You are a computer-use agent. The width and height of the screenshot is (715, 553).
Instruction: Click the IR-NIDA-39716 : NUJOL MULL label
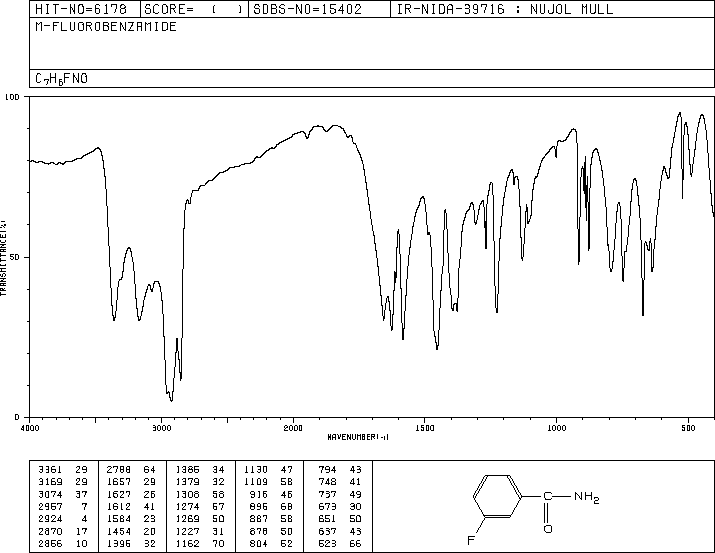pos(505,9)
